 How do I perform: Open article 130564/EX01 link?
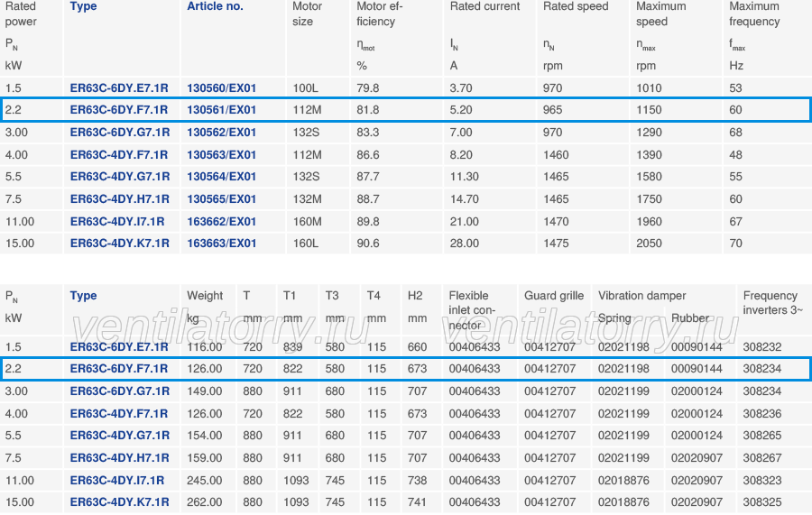pyautogui.click(x=222, y=177)
